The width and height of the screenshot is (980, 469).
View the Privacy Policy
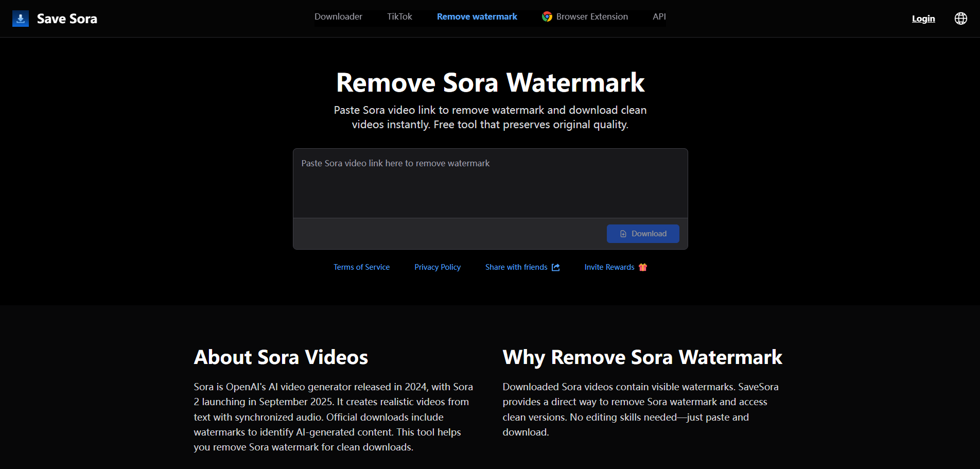pos(437,267)
